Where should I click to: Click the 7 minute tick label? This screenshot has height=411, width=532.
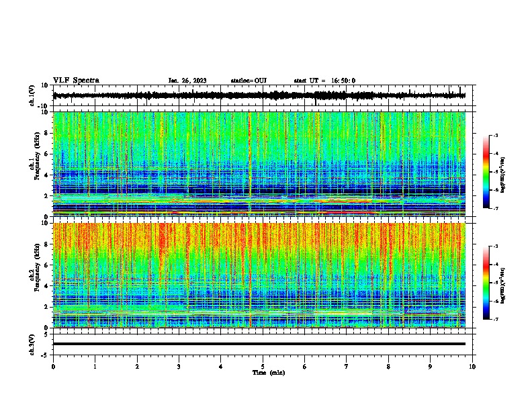347,367
